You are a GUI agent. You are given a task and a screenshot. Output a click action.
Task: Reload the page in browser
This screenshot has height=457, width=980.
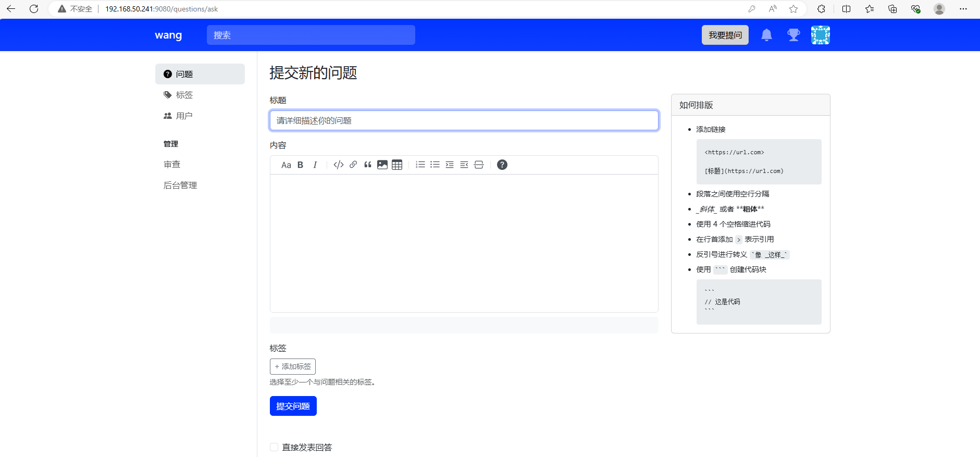point(34,9)
